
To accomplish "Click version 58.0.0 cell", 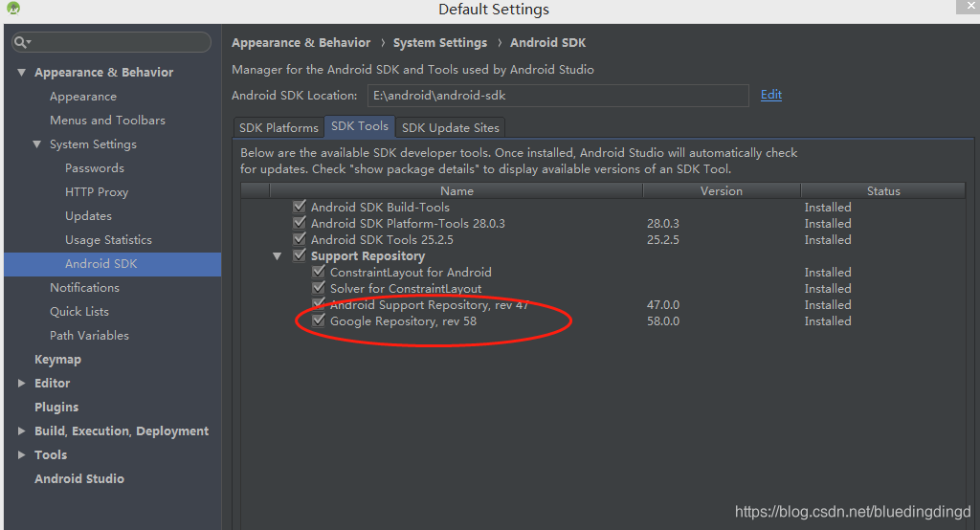I will tap(663, 320).
